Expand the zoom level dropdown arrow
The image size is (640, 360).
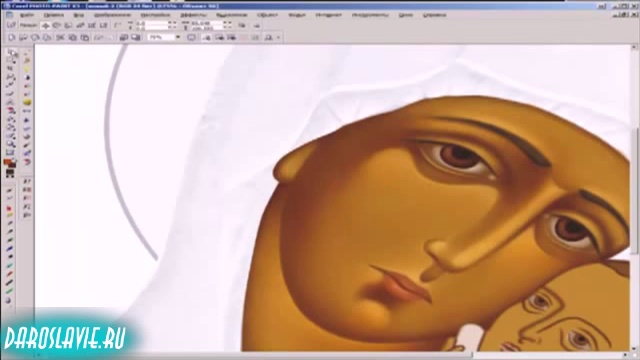tap(178, 37)
